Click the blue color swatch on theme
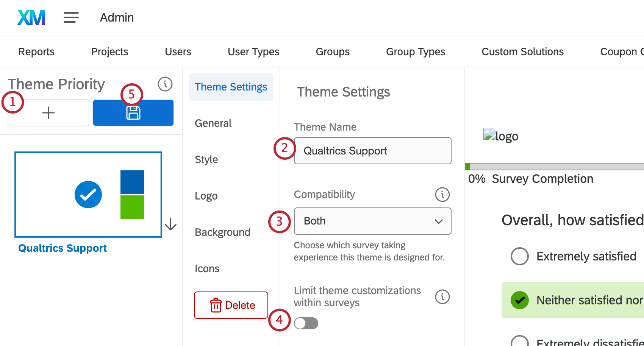Image resolution: width=644 pixels, height=346 pixels. coord(132,182)
